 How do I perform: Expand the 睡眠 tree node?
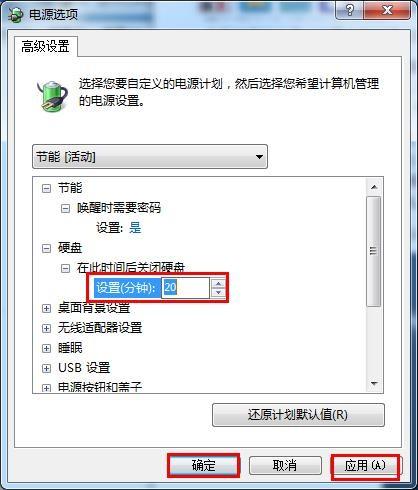point(46,348)
